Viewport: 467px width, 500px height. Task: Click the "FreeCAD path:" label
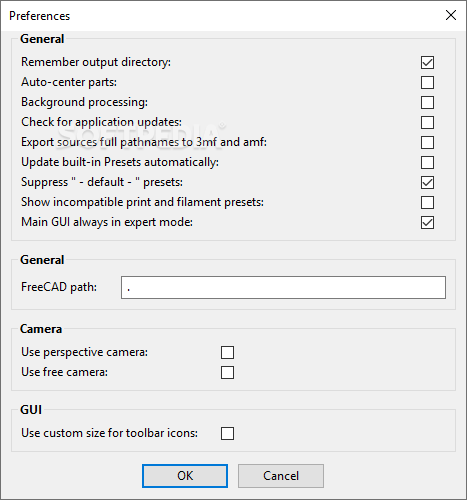point(59,287)
